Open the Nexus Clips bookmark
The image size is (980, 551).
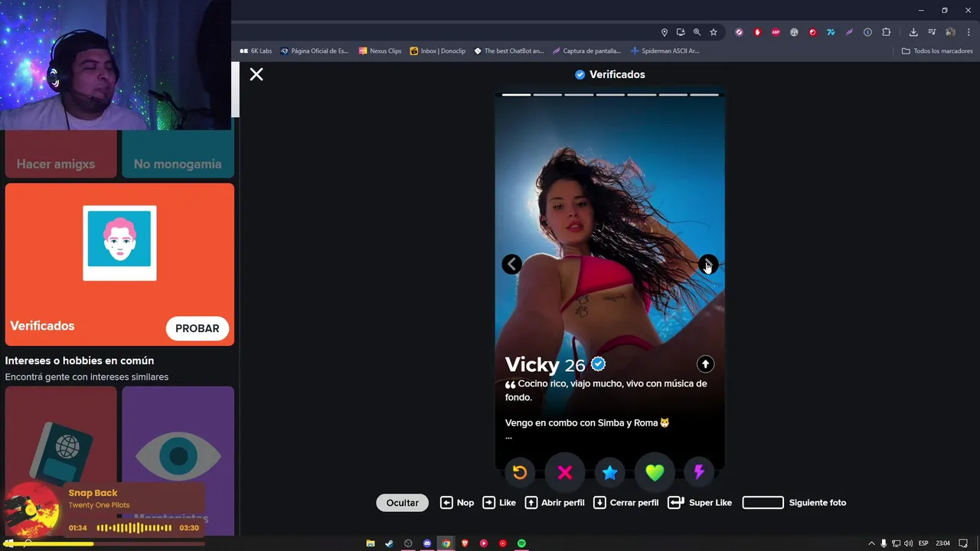(380, 51)
